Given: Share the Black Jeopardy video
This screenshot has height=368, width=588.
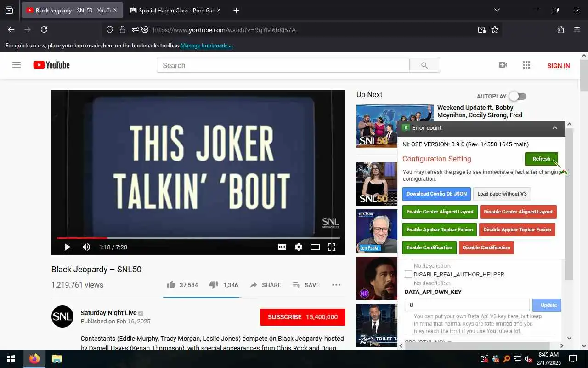Looking at the screenshot, I should (x=266, y=285).
